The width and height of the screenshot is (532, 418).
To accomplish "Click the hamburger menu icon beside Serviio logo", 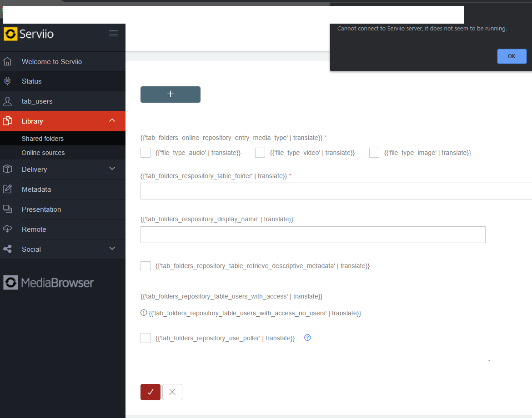I will coord(113,34).
